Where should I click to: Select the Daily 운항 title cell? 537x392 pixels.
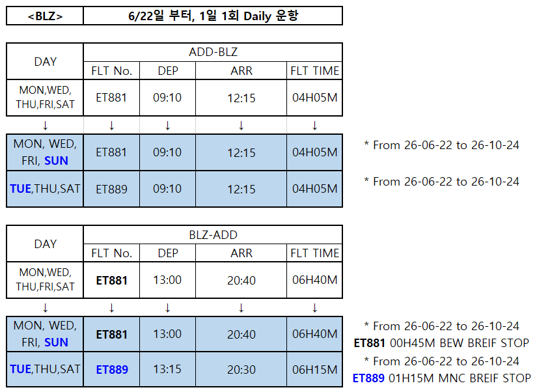(x=213, y=16)
